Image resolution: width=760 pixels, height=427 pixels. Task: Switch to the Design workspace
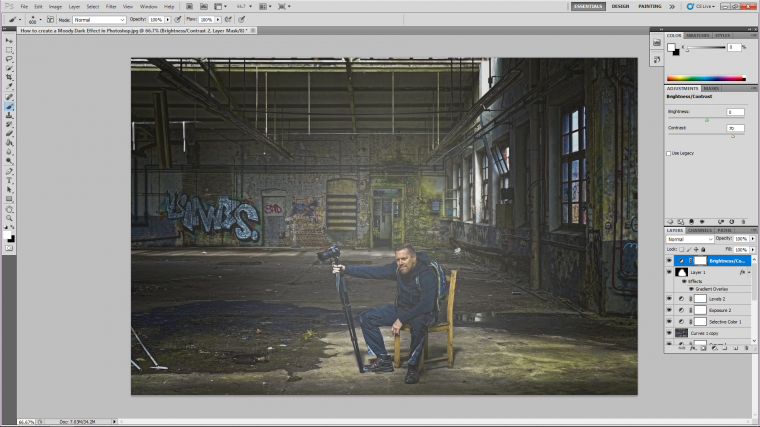coord(620,6)
